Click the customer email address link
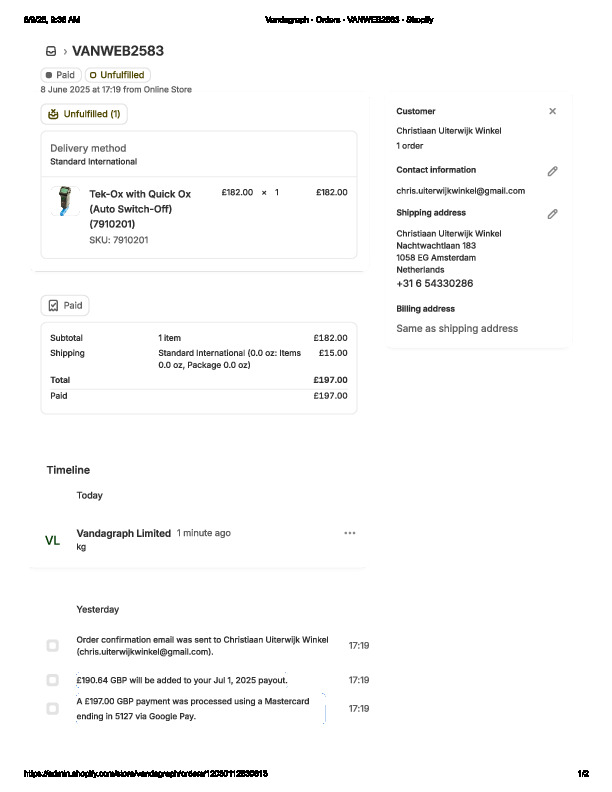 click(460, 190)
